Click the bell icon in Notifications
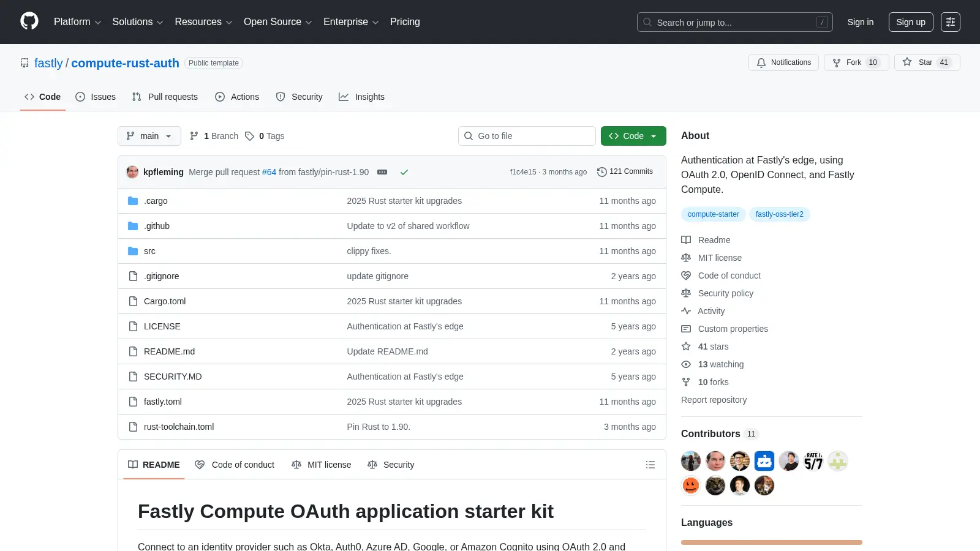Image resolution: width=980 pixels, height=551 pixels. tap(761, 62)
